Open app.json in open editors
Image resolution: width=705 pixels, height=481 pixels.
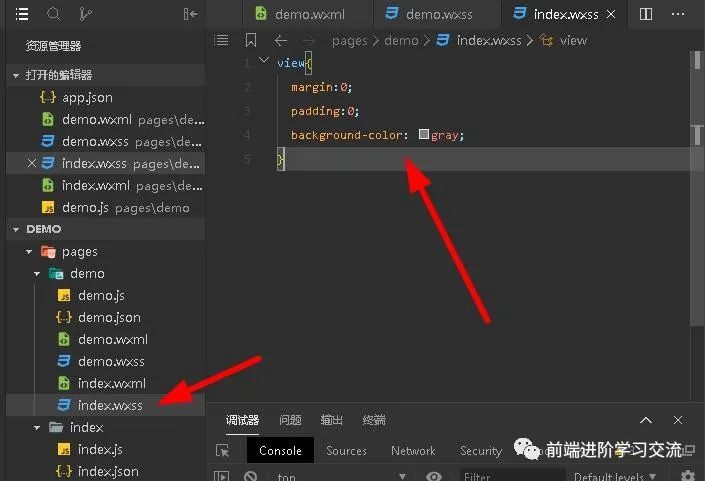pos(87,97)
